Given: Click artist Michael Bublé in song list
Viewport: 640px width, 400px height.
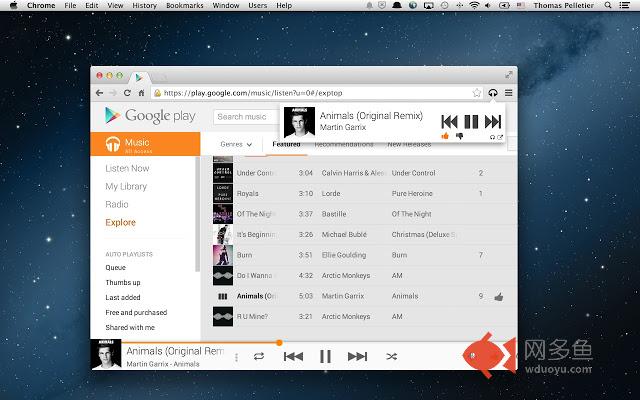Looking at the screenshot, I should [x=344, y=234].
